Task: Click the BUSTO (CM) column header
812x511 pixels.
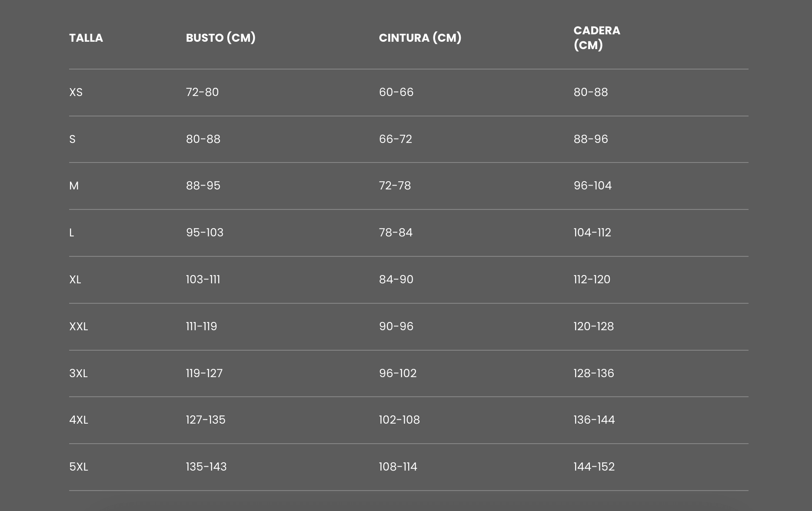Action: (x=220, y=38)
